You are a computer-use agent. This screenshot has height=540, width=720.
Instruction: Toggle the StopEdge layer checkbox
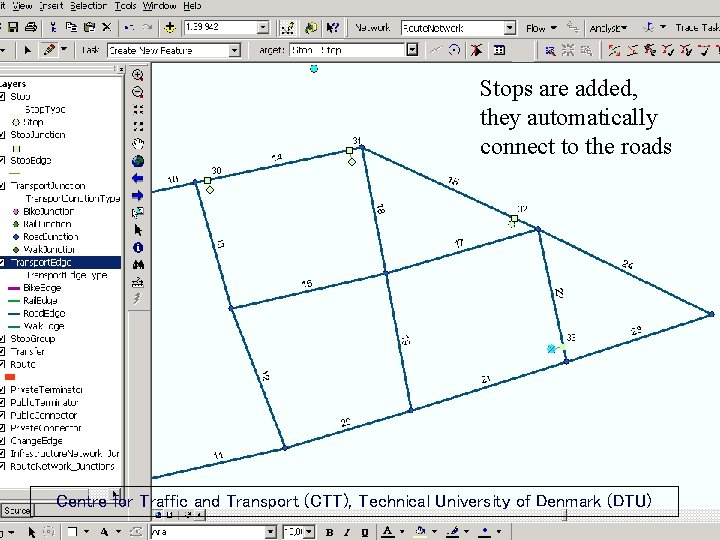point(2,160)
